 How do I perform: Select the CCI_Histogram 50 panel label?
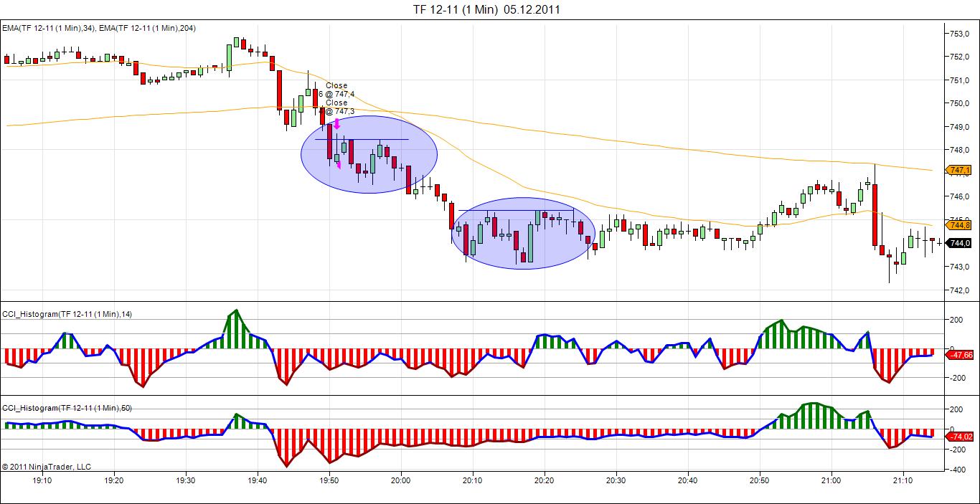[67, 408]
